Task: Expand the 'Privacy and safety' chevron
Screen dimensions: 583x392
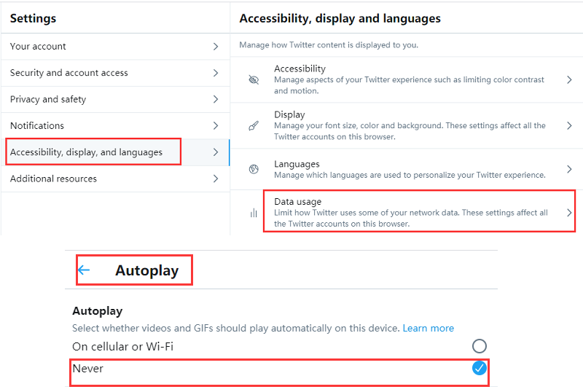Action: click(x=216, y=99)
